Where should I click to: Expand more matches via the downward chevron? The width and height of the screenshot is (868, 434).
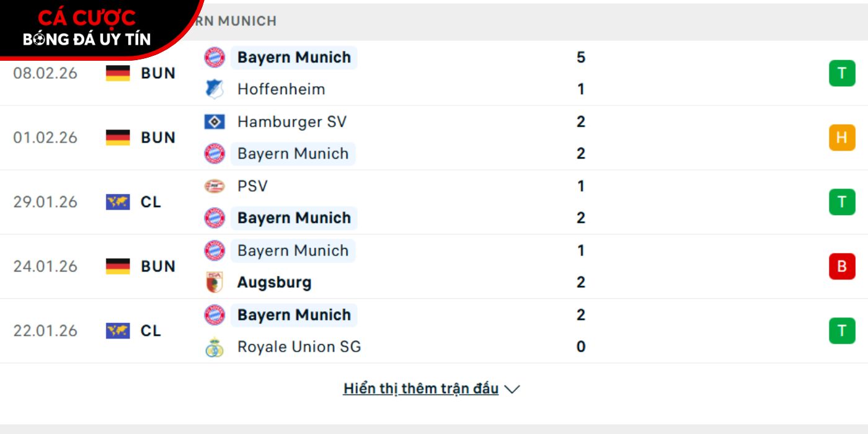click(511, 389)
